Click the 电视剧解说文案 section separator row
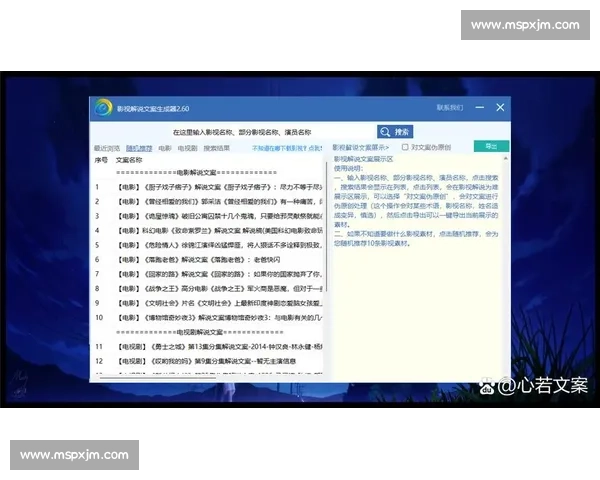Image resolution: width=600 pixels, height=480 pixels. pyautogui.click(x=200, y=332)
